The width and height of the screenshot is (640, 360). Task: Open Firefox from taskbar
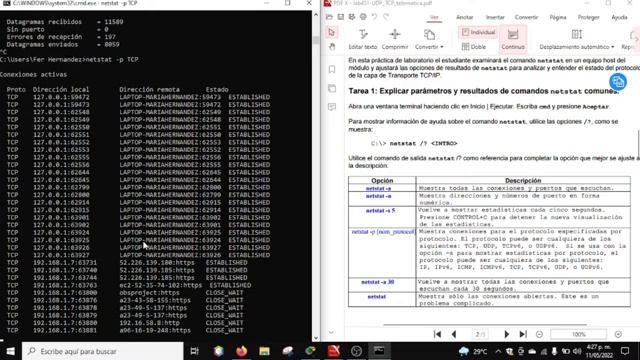(x=241, y=351)
